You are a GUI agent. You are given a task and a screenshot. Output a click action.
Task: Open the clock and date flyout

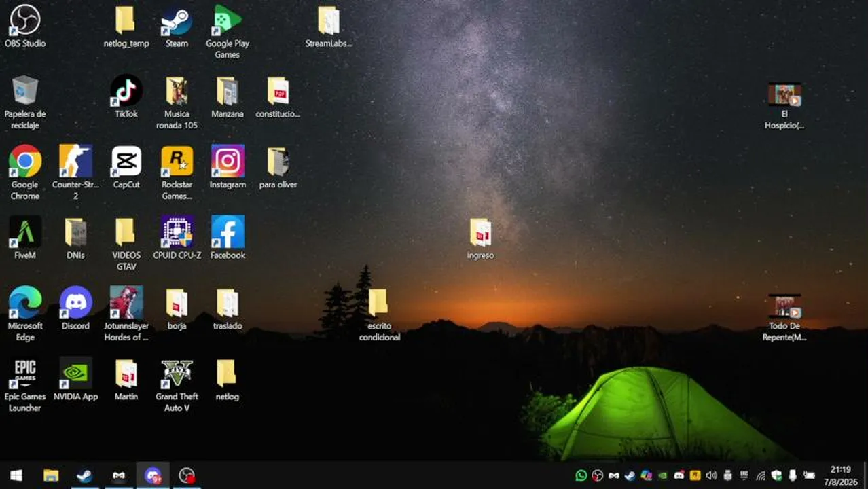pos(841,475)
